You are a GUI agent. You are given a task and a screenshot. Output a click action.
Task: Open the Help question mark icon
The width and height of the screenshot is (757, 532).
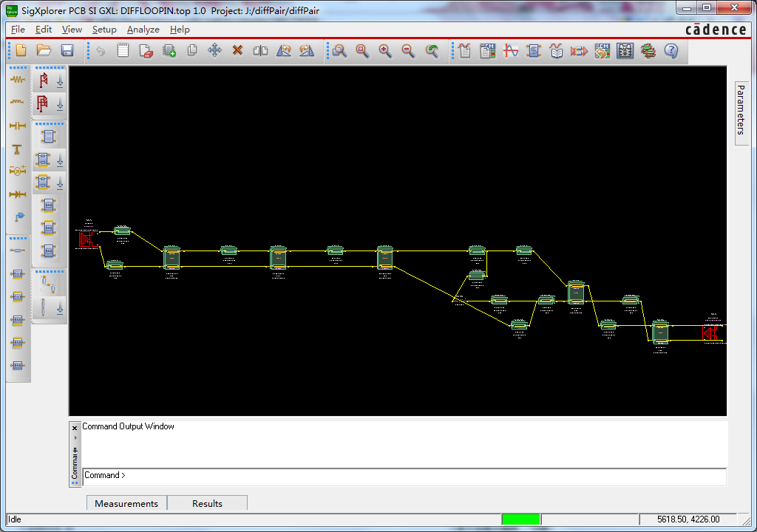click(671, 51)
